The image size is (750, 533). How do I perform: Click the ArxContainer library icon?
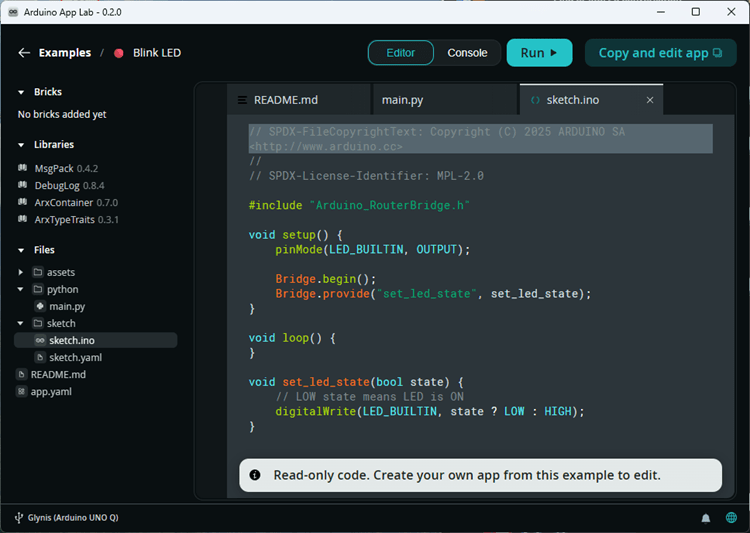pyautogui.click(x=22, y=202)
